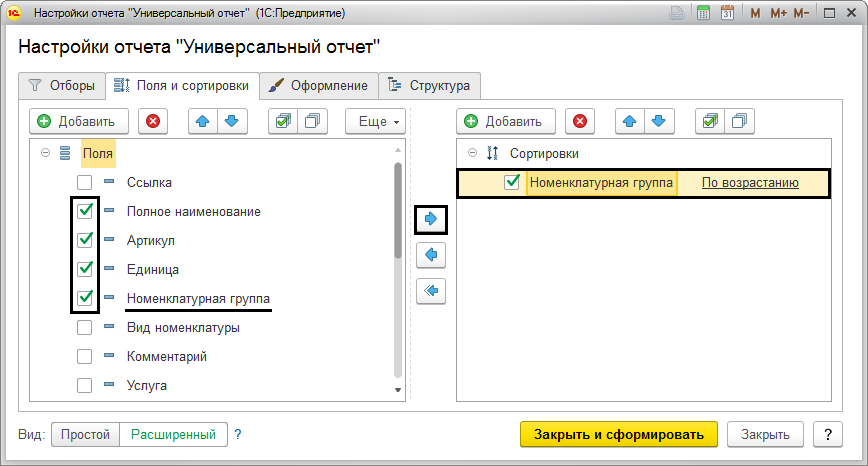This screenshot has height=466, width=868.
Task: Open calendar icon in title bar
Action: 727,14
